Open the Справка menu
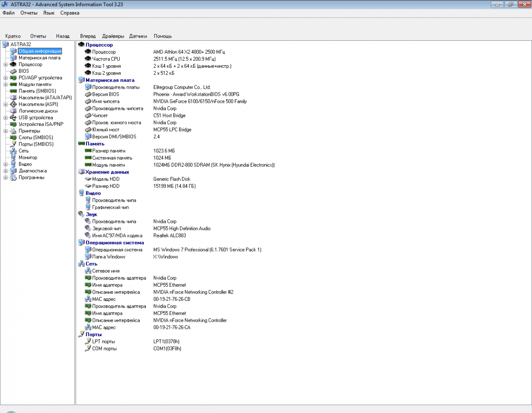This screenshot has height=413, width=532. point(70,13)
